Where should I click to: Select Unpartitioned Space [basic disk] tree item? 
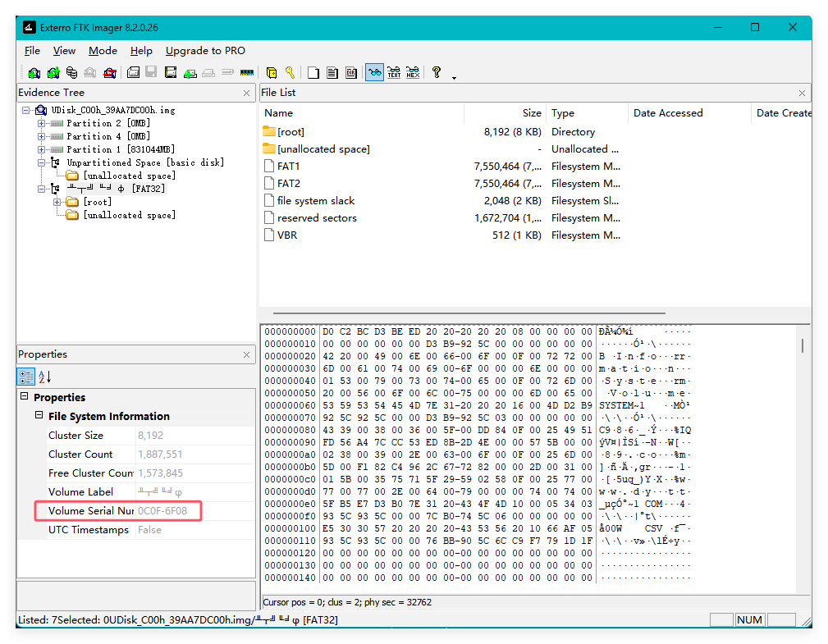click(145, 162)
